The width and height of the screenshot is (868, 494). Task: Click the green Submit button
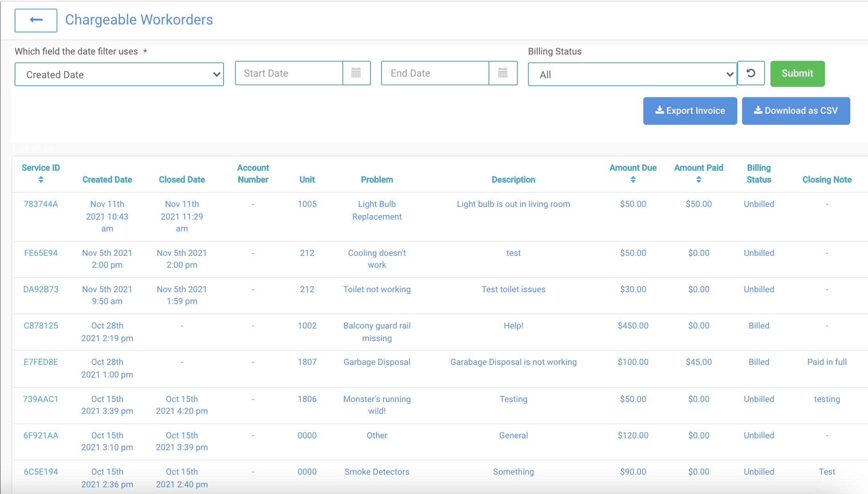tap(797, 73)
